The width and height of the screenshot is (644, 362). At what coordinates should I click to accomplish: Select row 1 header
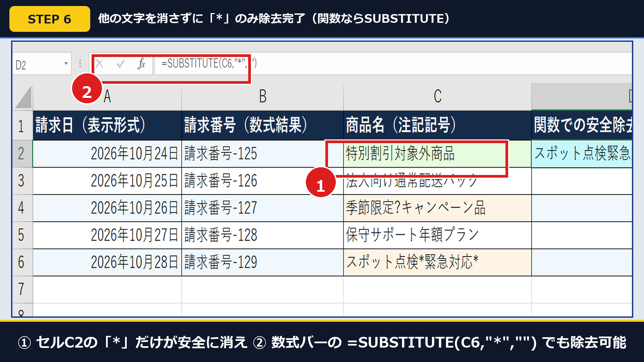pos(22,126)
